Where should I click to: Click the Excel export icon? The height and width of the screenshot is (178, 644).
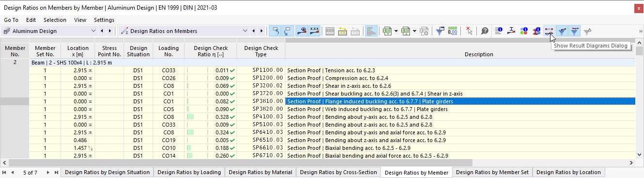[387, 31]
